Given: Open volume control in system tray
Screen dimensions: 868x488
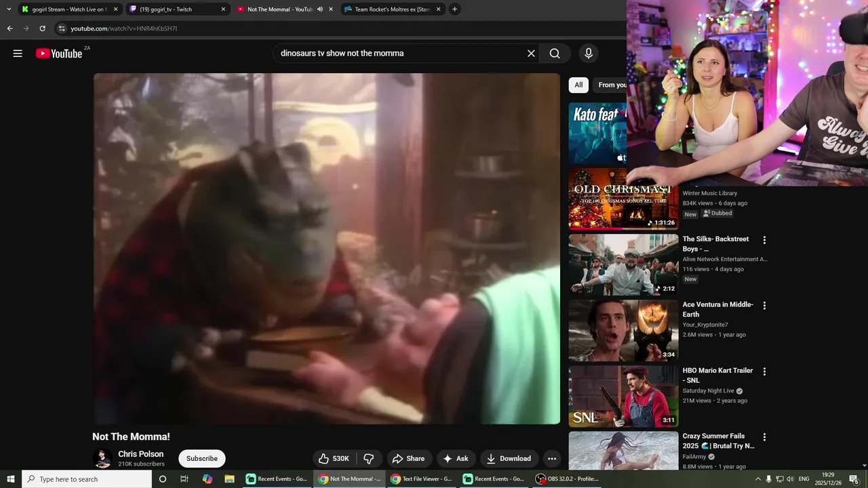Looking at the screenshot, I should [790, 479].
